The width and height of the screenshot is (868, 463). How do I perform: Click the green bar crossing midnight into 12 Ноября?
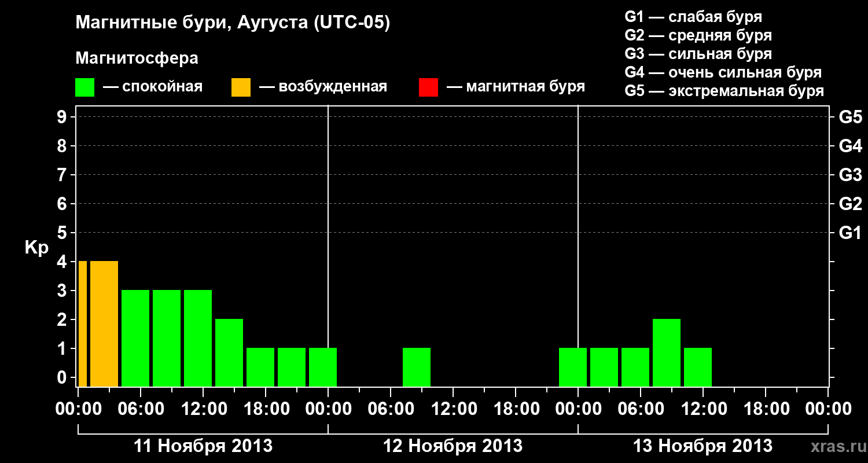[323, 367]
